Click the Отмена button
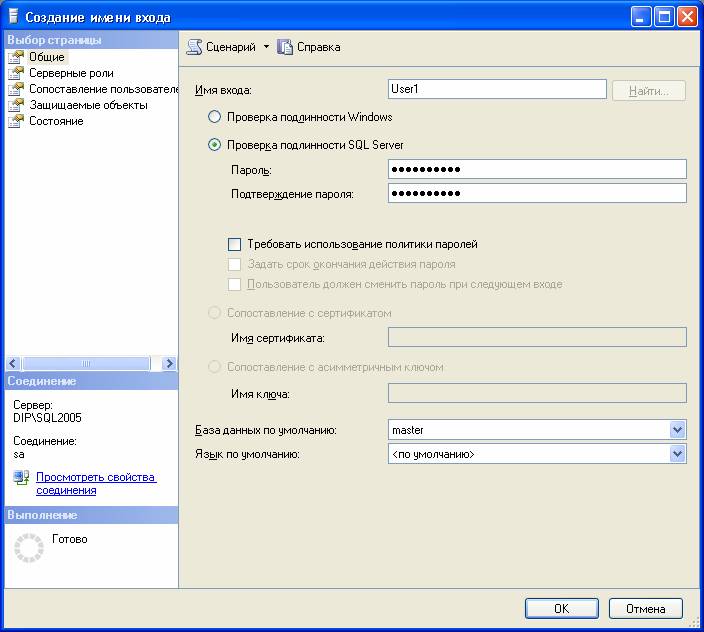 tap(645, 608)
